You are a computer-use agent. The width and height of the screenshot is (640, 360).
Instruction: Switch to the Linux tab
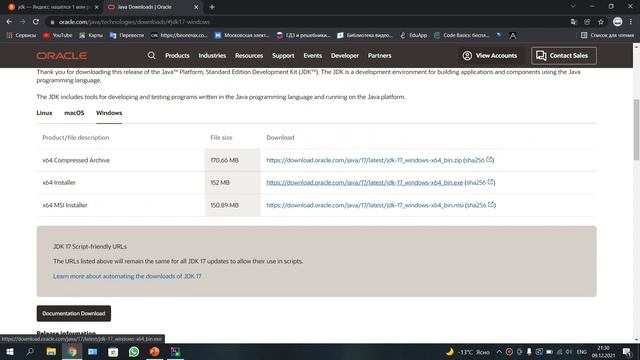44,113
